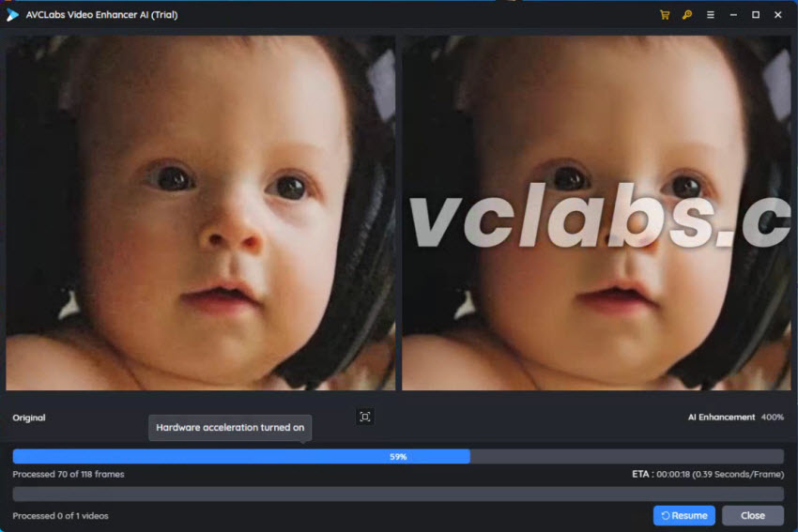Minimize the AVCLabs window
The width and height of the screenshot is (798, 532).
pos(733,15)
